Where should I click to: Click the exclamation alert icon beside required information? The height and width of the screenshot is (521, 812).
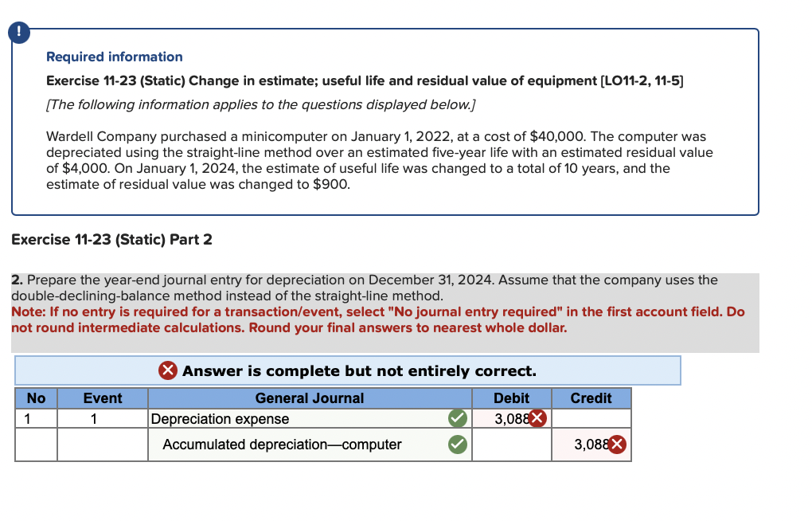click(18, 33)
